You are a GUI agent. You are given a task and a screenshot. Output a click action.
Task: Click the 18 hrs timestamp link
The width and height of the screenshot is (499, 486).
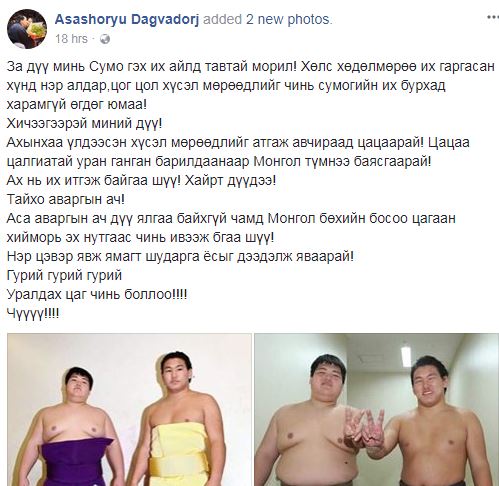pyautogui.click(x=71, y=39)
